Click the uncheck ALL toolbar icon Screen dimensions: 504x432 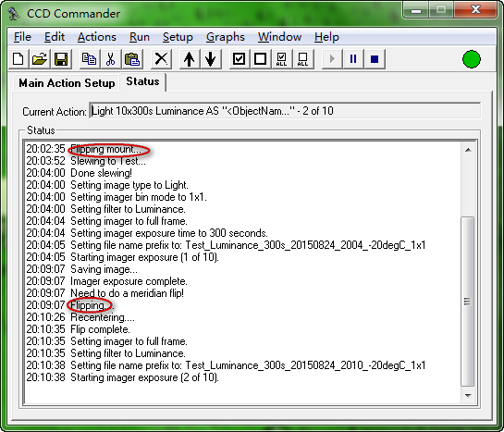pos(302,59)
